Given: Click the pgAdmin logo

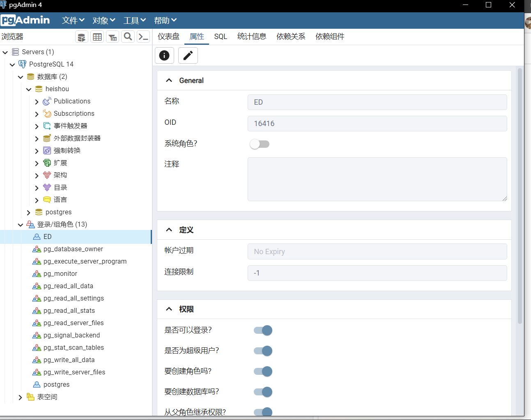Looking at the screenshot, I should click(25, 20).
